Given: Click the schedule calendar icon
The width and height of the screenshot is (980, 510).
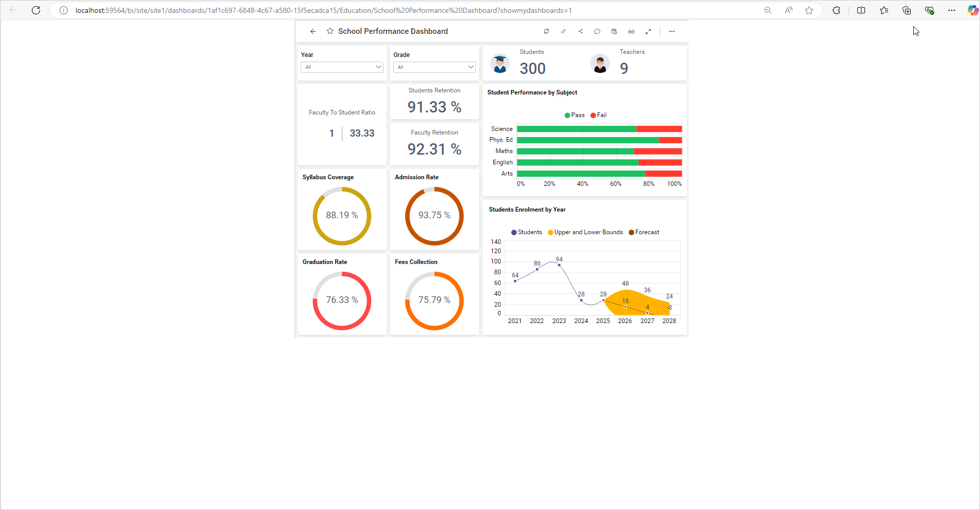Looking at the screenshot, I should pos(614,31).
